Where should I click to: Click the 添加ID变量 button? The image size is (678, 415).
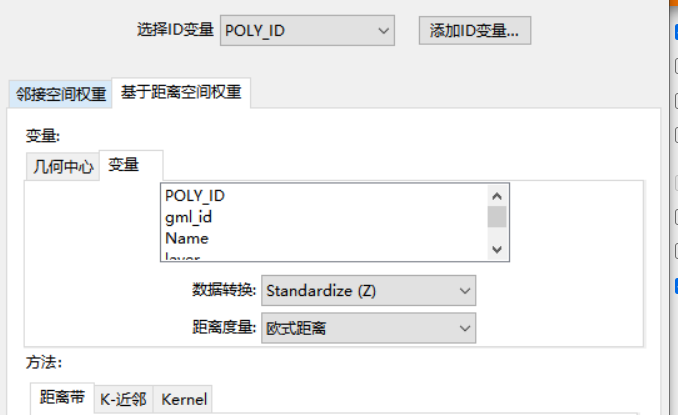click(x=474, y=30)
